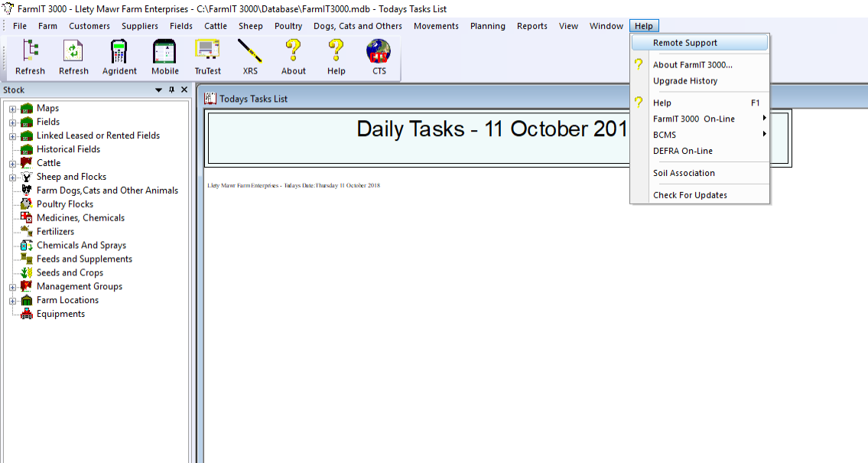Select the Maps label in the Stock tree
The width and height of the screenshot is (868, 463).
47,108
